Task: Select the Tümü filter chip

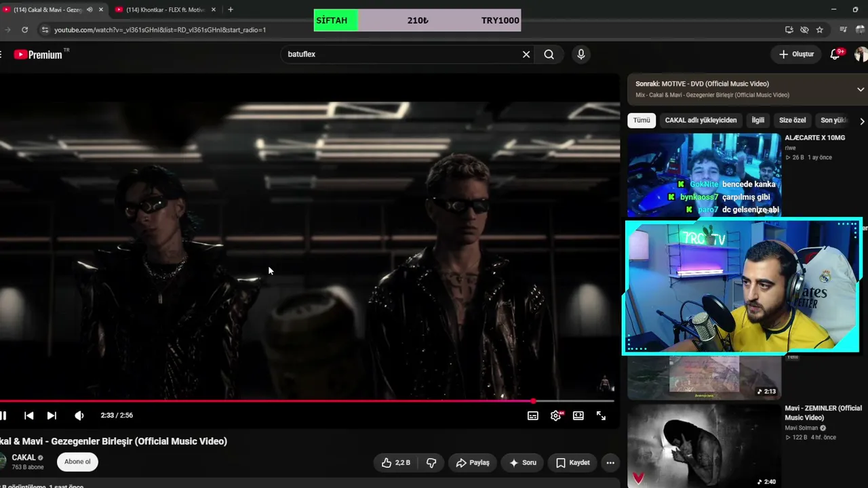Action: 642,121
